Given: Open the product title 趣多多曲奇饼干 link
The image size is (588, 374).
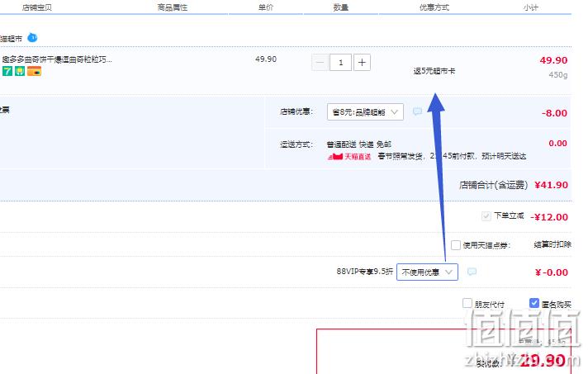Looking at the screenshot, I should click(x=57, y=59).
